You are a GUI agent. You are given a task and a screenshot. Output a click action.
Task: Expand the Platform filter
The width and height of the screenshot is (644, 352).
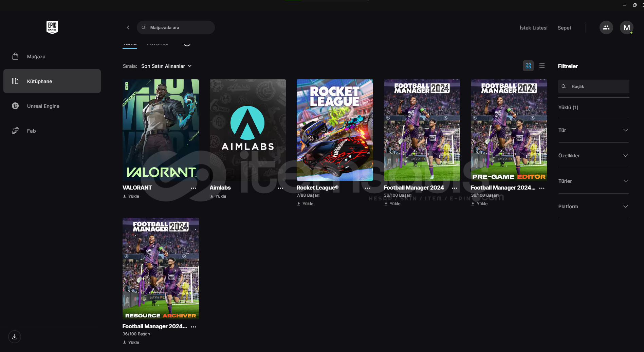[x=593, y=207]
